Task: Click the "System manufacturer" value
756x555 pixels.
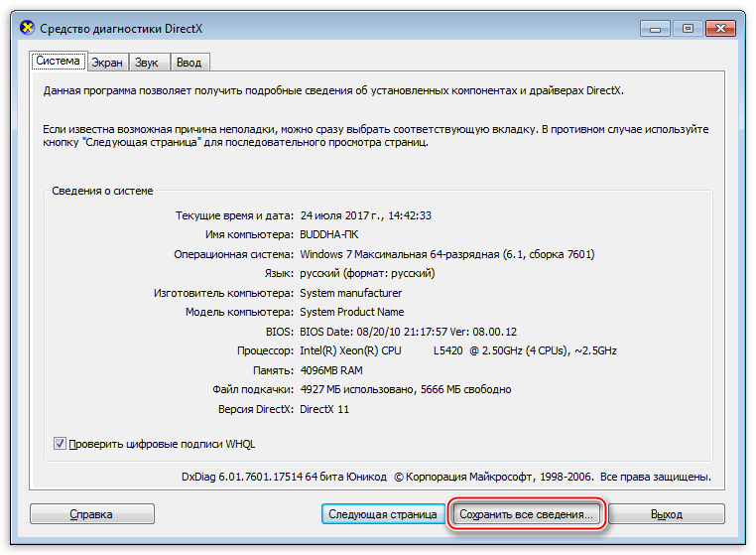Action: click(x=350, y=293)
